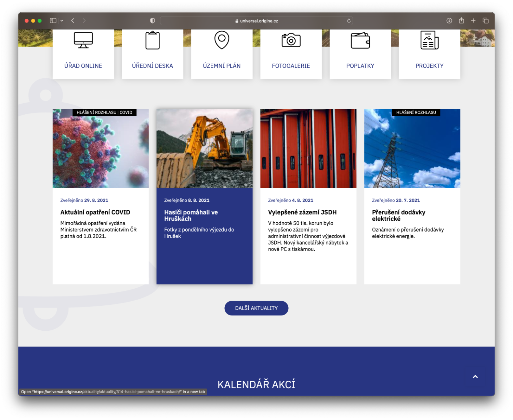513x420 pixels.
Task: Show Safari downloads
Action: click(449, 21)
